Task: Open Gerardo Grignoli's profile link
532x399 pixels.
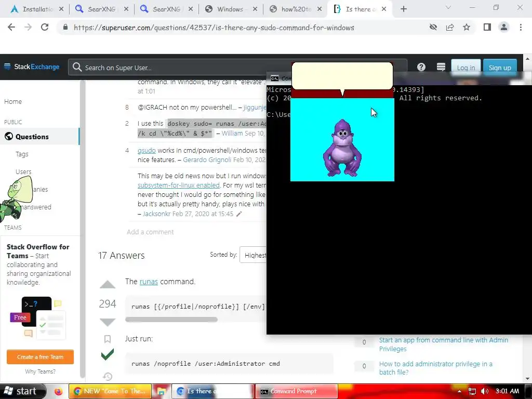Action: 207,160
